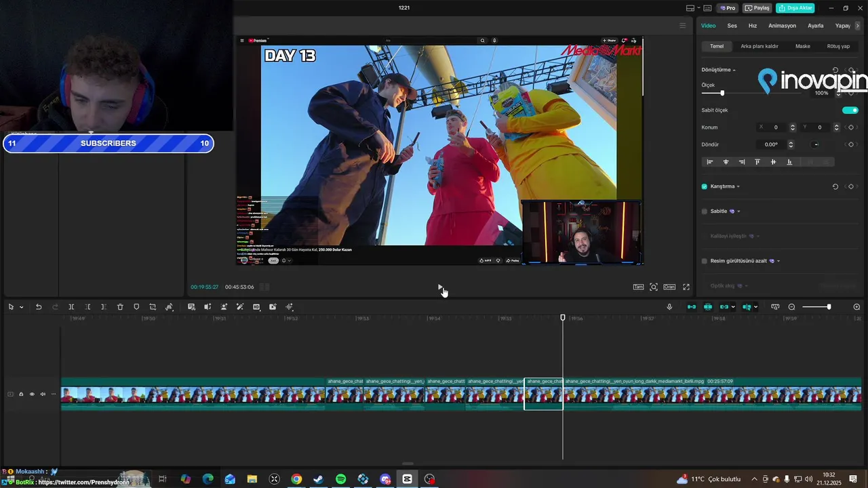
Task: Expand Resim gürültüsünü azalt section arrow
Action: point(778,261)
